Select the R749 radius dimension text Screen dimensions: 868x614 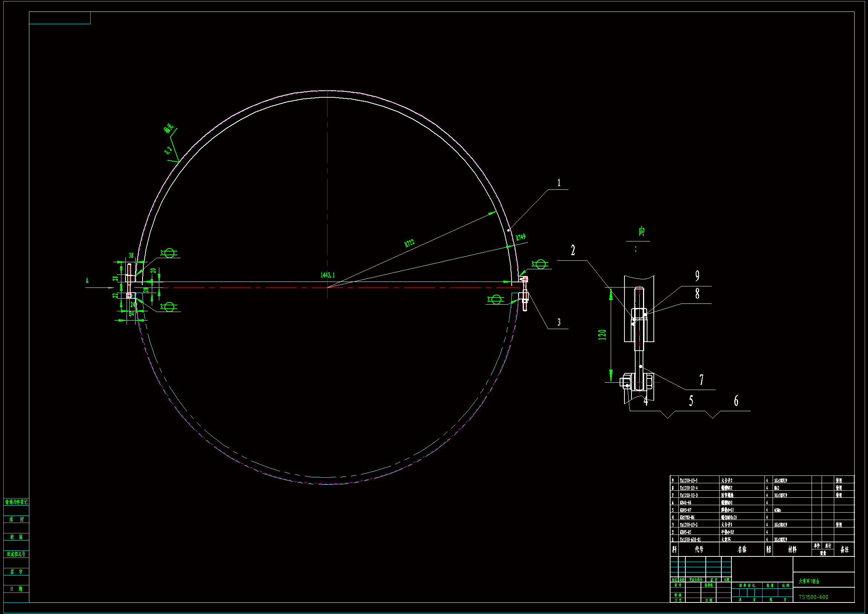tap(521, 237)
